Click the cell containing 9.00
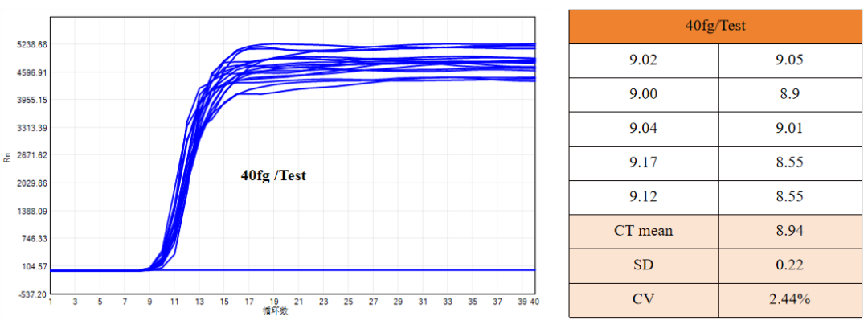The width and height of the screenshot is (868, 325). (643, 94)
